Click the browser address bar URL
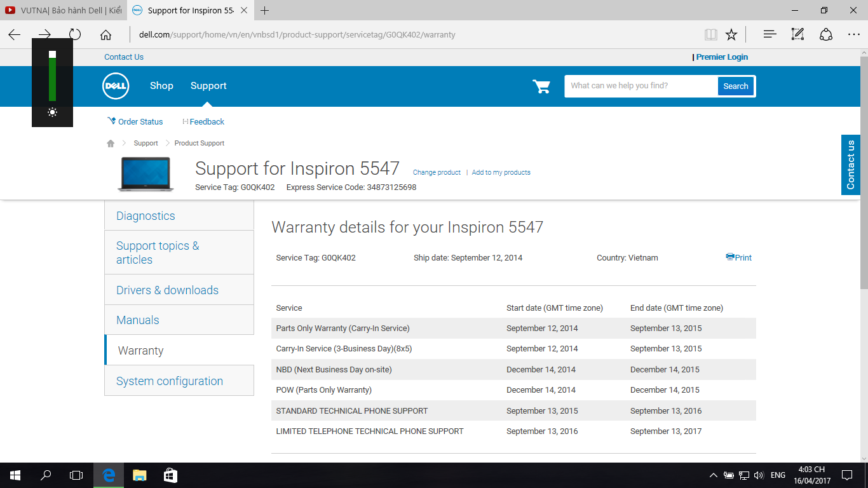Screen dimensions: 868x488 pos(297,34)
